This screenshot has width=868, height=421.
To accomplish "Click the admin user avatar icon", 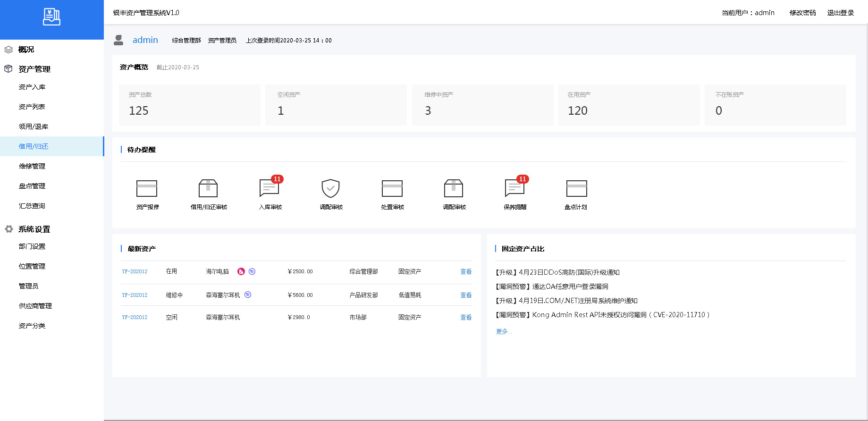I will 118,40.
